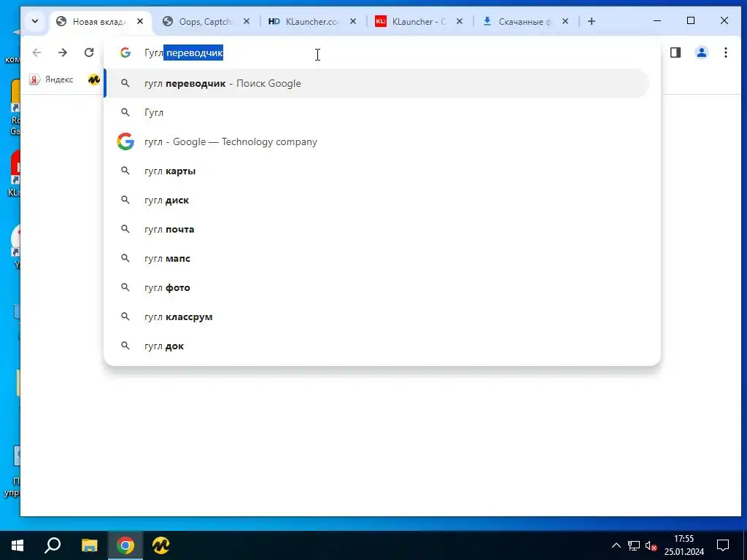Open the Chrome three-dot menu
This screenshot has width=747, height=560.
point(726,52)
